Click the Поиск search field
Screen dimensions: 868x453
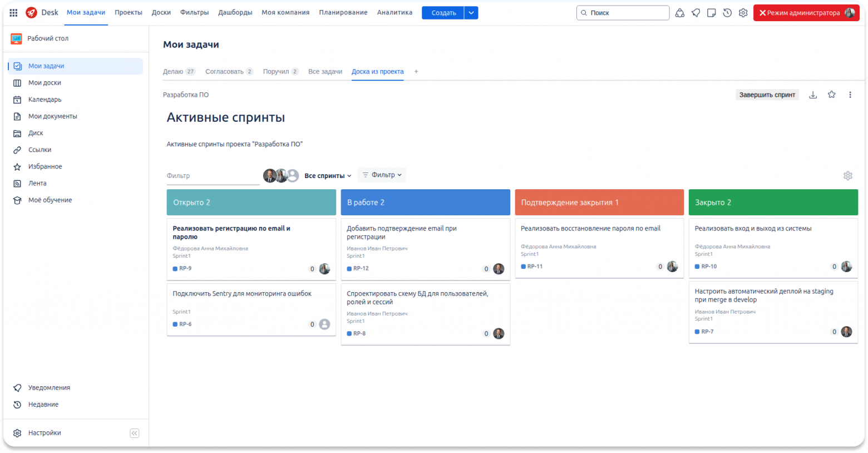(x=623, y=13)
